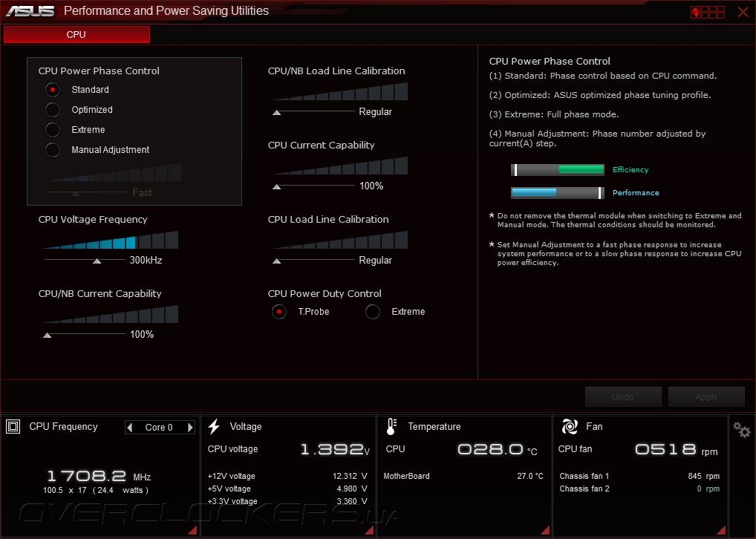Click the CPU/NB Current Capability slider handle
The image size is (756, 539).
[48, 335]
